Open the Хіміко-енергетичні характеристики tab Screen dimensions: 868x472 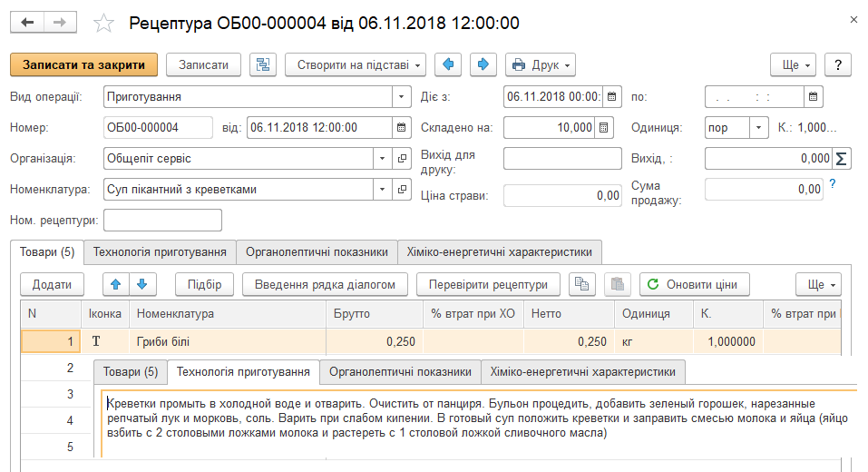click(x=500, y=251)
